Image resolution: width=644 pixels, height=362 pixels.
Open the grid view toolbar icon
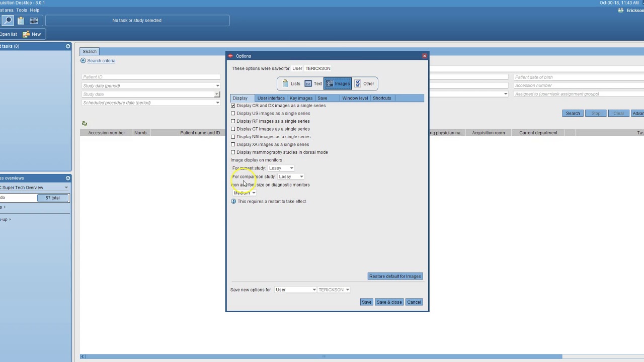coord(34,21)
